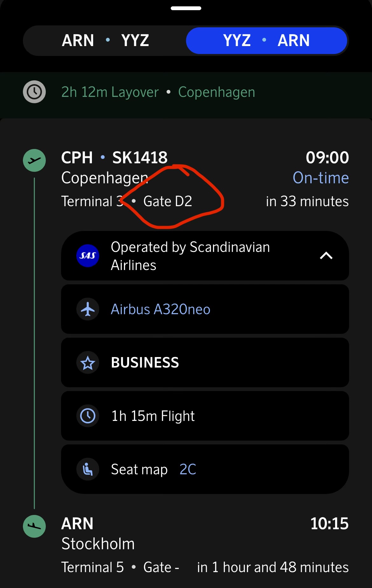Tap the star icon beside BUSINESS
The height and width of the screenshot is (588, 372).
88,363
